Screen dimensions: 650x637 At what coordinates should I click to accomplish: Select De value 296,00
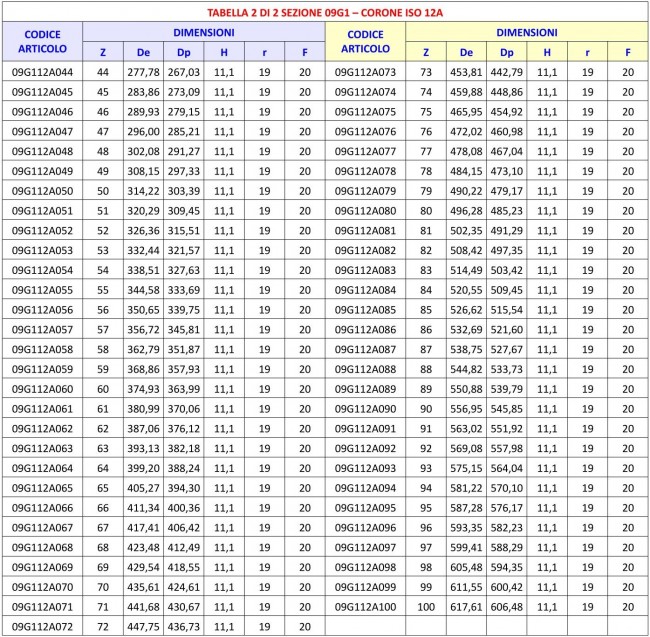point(143,132)
